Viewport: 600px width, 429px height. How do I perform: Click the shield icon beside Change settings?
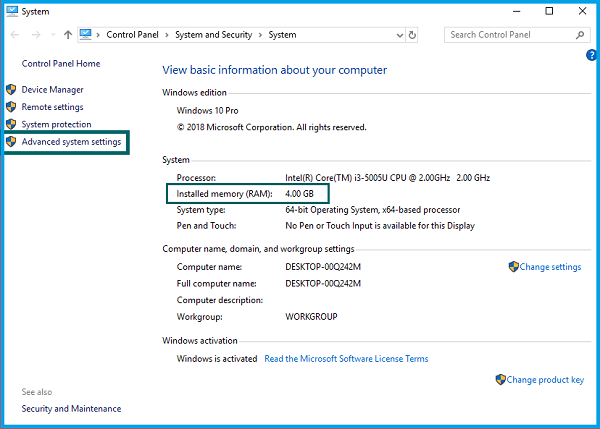(x=514, y=267)
